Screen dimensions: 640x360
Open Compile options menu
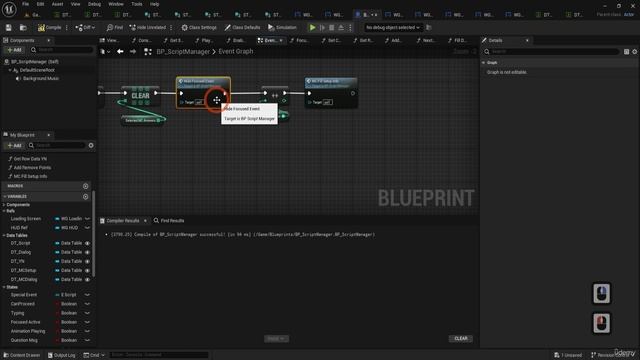point(67,27)
